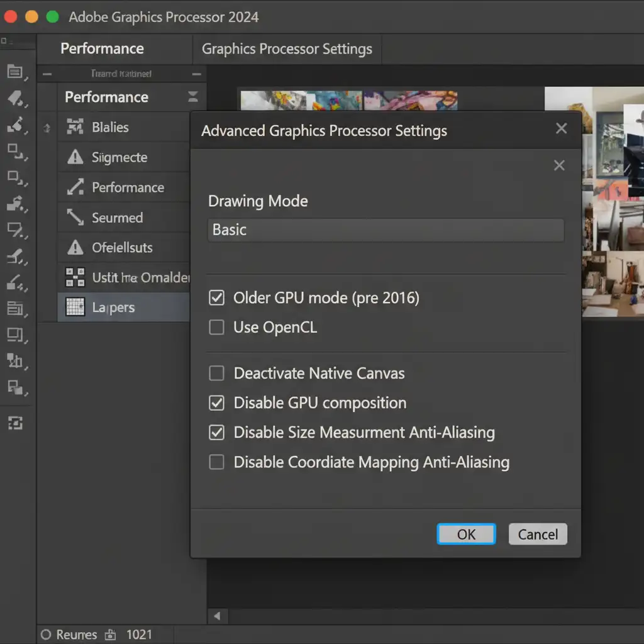Click the icon next to Blalies
This screenshot has width=644, height=644.
point(75,128)
